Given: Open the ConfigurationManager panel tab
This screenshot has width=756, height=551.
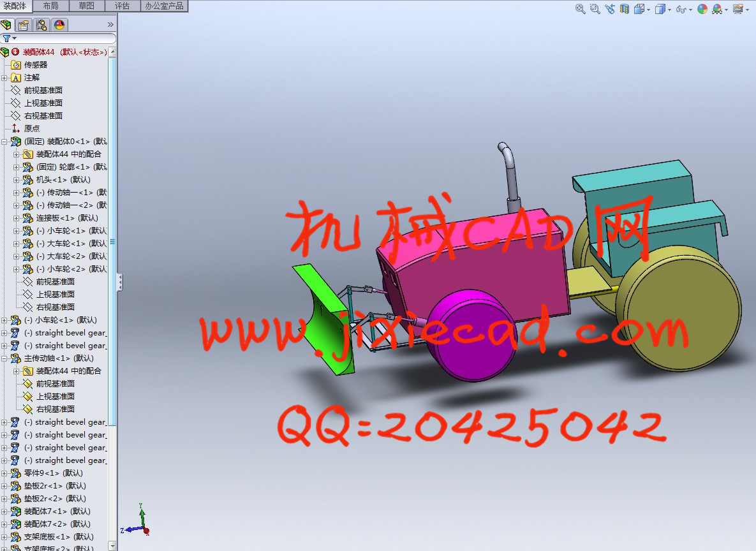Looking at the screenshot, I should tap(41, 25).
